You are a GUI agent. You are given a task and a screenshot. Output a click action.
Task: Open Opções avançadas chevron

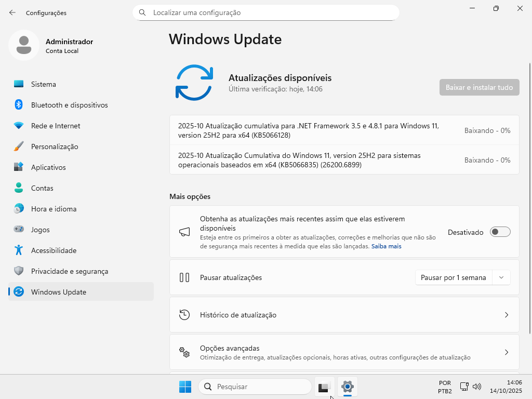coord(506,352)
